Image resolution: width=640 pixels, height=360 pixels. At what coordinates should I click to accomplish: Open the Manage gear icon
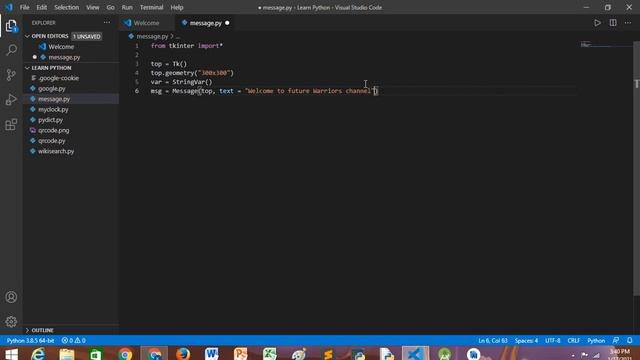click(x=11, y=322)
